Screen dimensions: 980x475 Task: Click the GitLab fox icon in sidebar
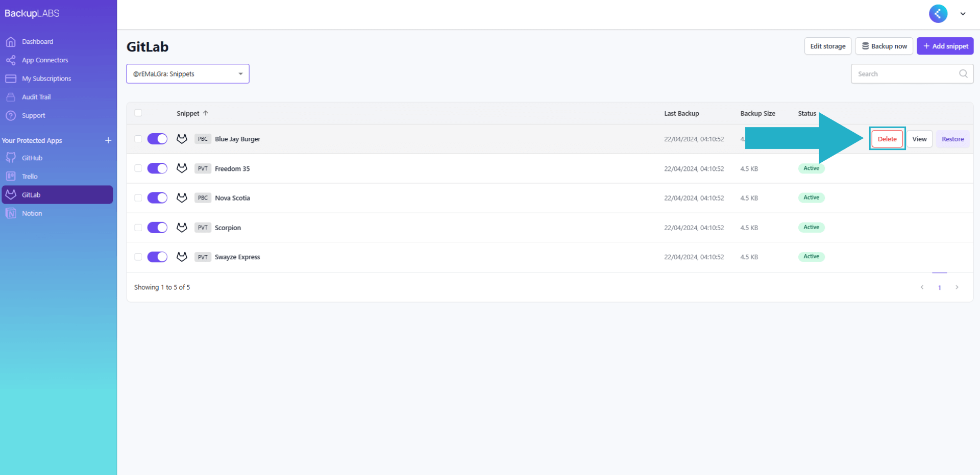[11, 194]
